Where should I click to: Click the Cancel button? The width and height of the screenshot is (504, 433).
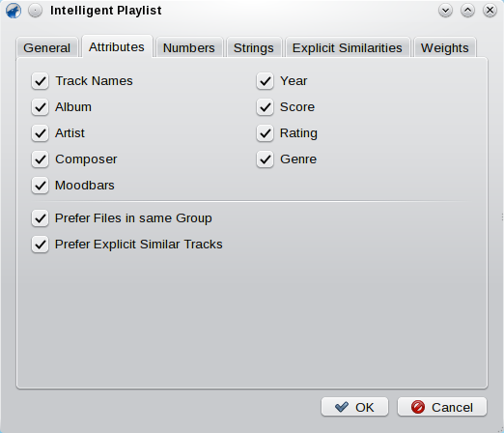(442, 407)
